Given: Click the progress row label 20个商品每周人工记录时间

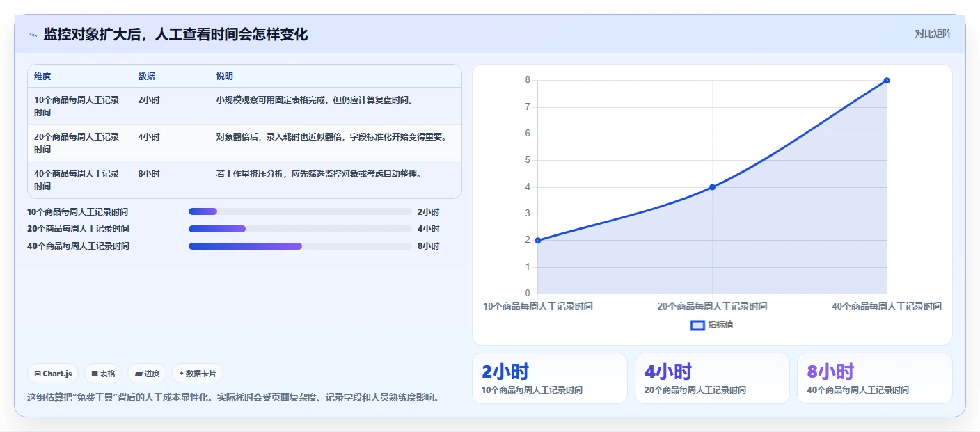Looking at the screenshot, I should click(77, 229).
